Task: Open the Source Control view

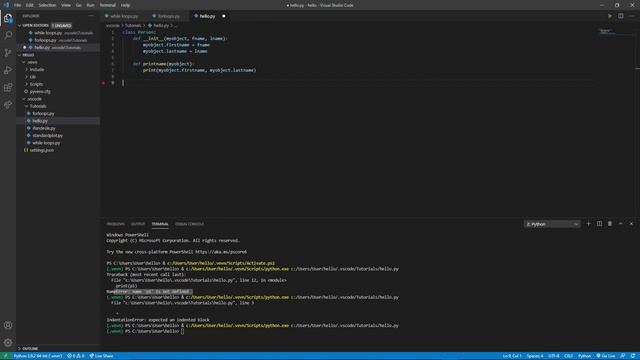Action: [8, 53]
